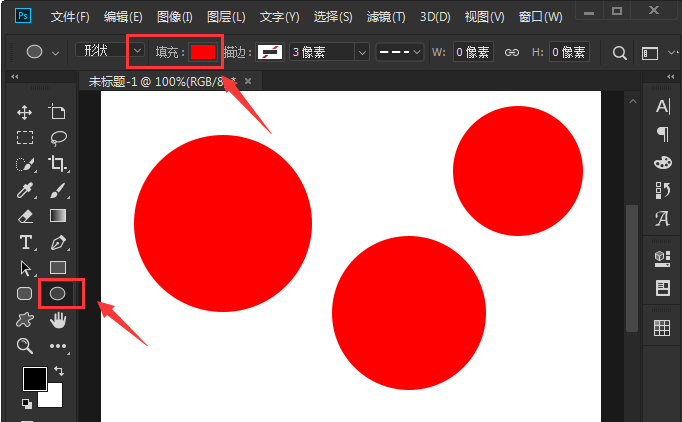Open the Paragraph panel icon
The height and width of the screenshot is (422, 682).
tap(661, 134)
